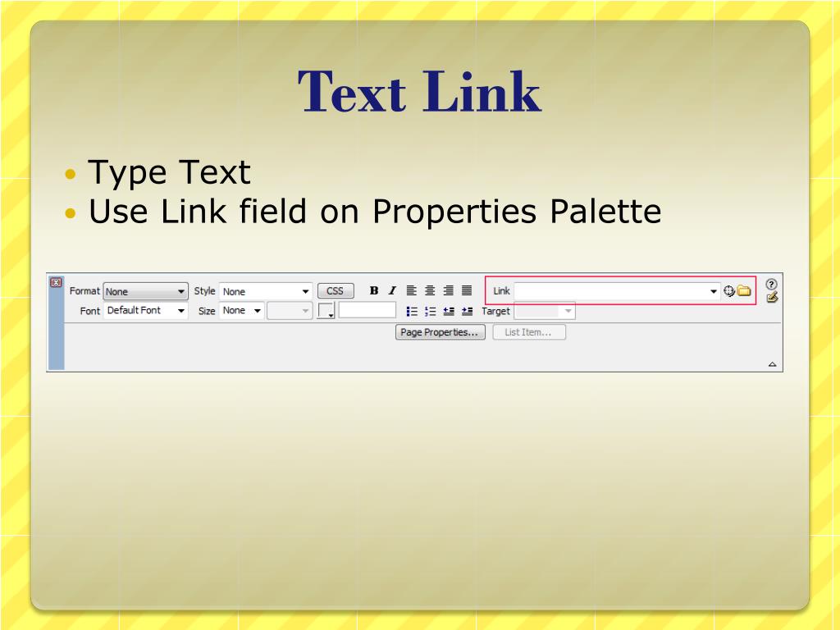840x630 pixels.
Task: Justify the text alignment
Action: pos(467,290)
